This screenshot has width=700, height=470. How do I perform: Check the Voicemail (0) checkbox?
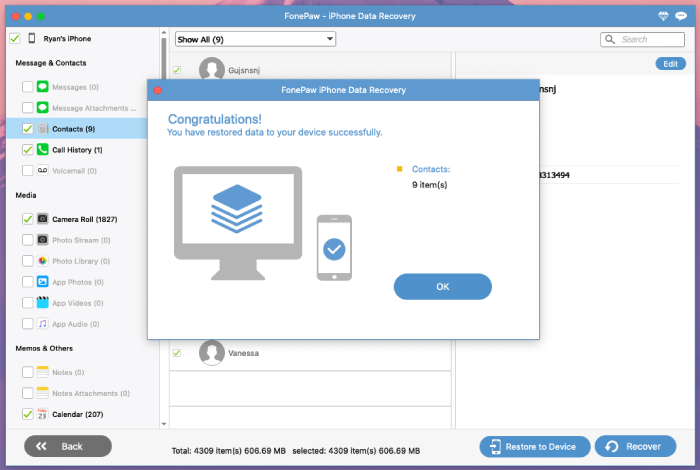pyautogui.click(x=28, y=171)
